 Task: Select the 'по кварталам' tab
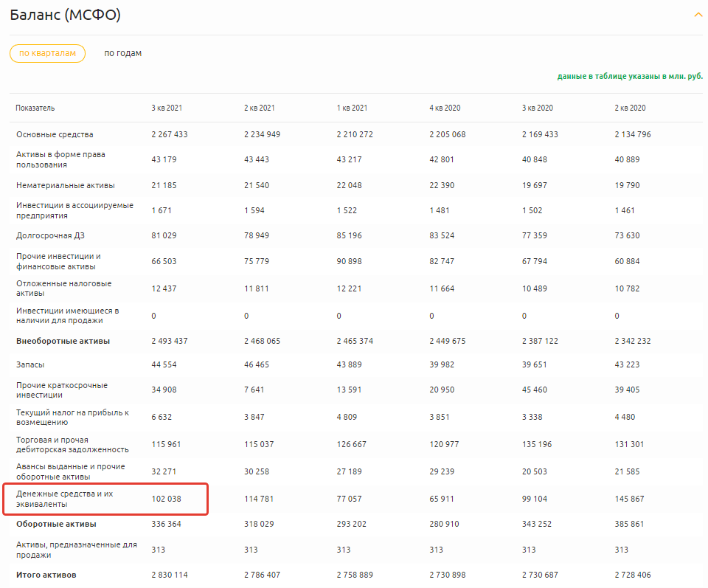pyautogui.click(x=47, y=53)
